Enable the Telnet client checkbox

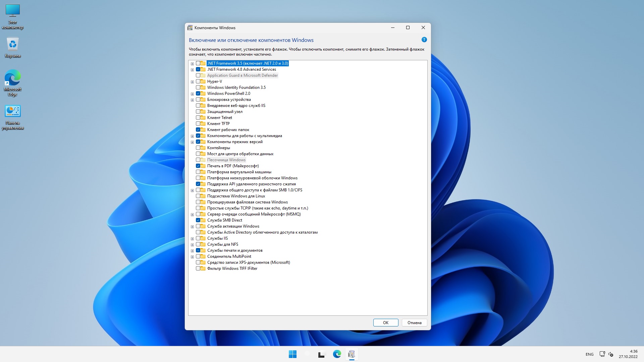point(198,118)
